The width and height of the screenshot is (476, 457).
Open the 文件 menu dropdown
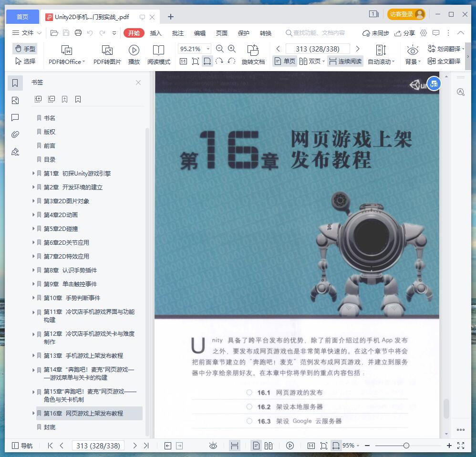[x=26, y=33]
